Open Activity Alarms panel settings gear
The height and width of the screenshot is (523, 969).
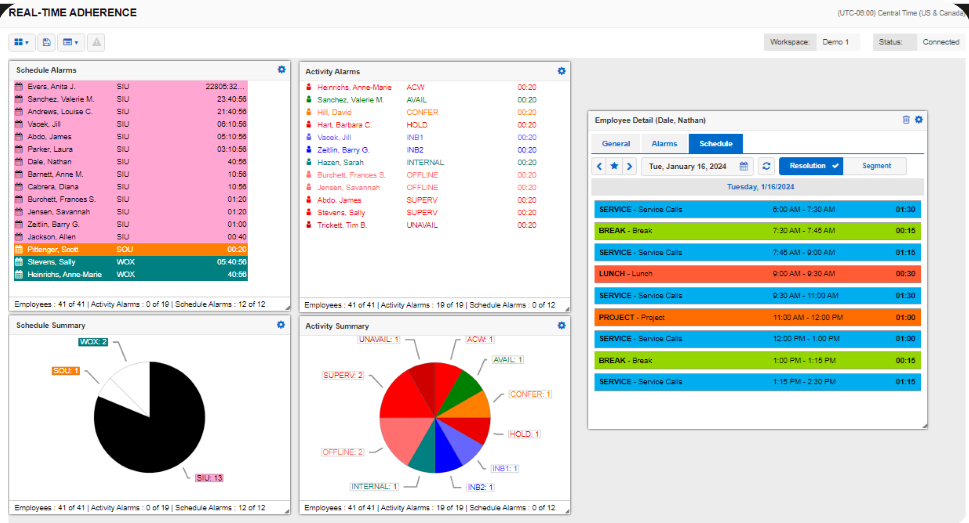[561, 71]
